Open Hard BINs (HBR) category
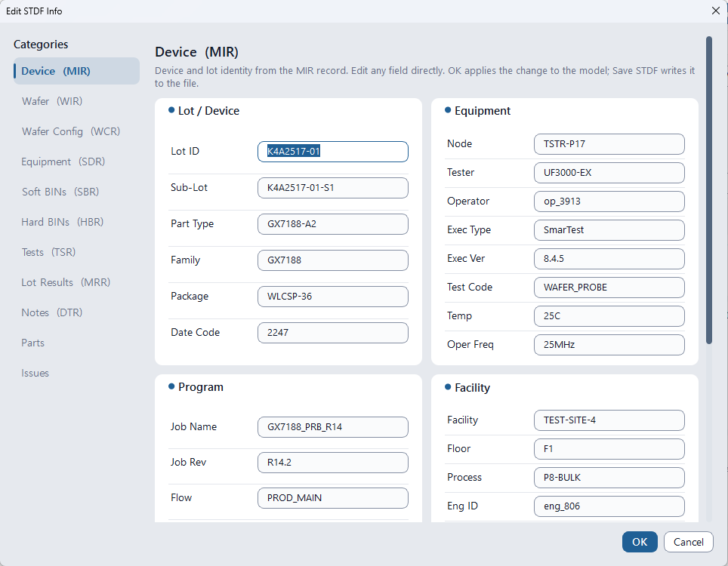 [x=76, y=222]
